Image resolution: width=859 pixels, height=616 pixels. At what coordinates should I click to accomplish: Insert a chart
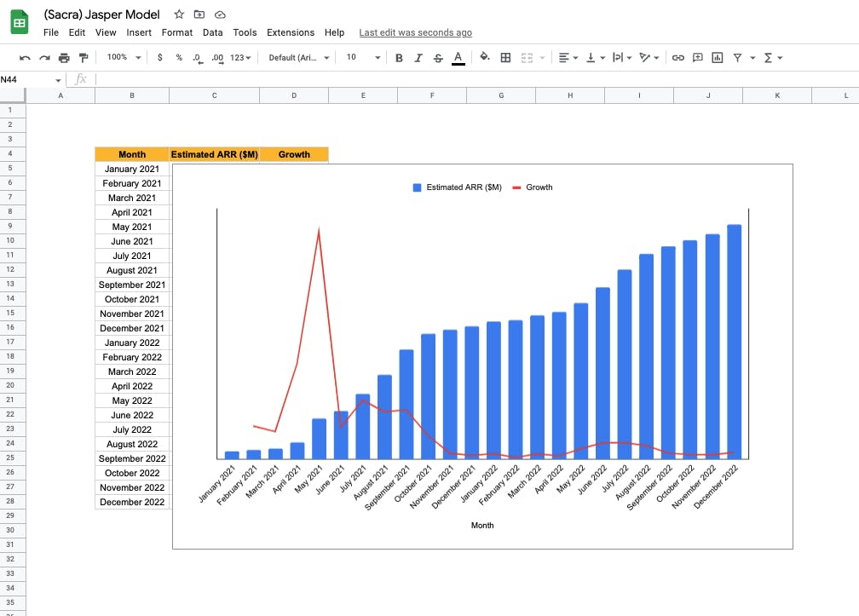[718, 57]
